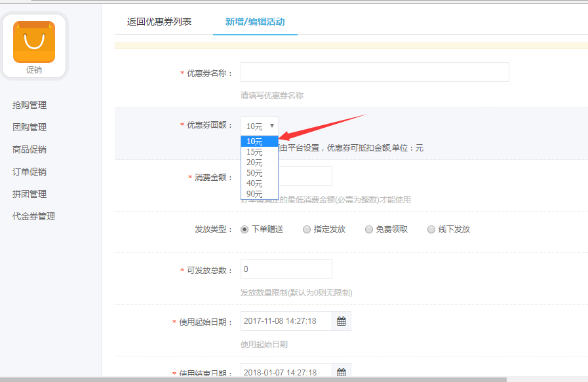Go to 抢购管理 in sidebar
Screen dimensions: 588x382
pos(29,105)
